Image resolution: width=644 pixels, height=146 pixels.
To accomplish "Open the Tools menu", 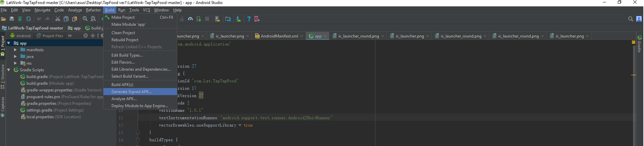I will pyautogui.click(x=134, y=10).
